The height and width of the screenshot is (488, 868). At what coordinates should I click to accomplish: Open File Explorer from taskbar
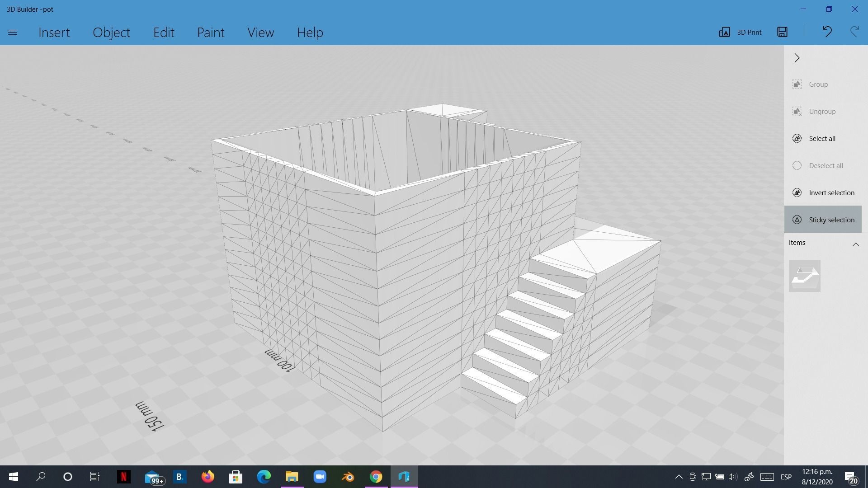point(292,477)
